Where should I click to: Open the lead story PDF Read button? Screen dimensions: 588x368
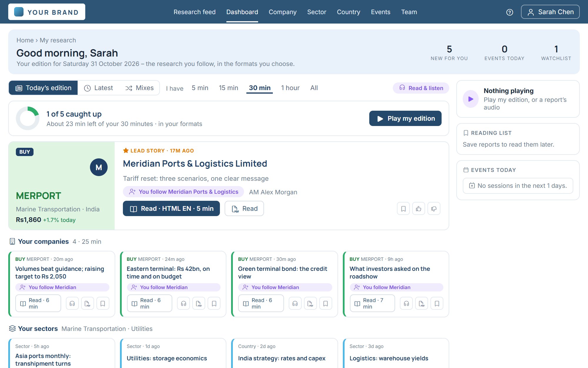coord(244,208)
